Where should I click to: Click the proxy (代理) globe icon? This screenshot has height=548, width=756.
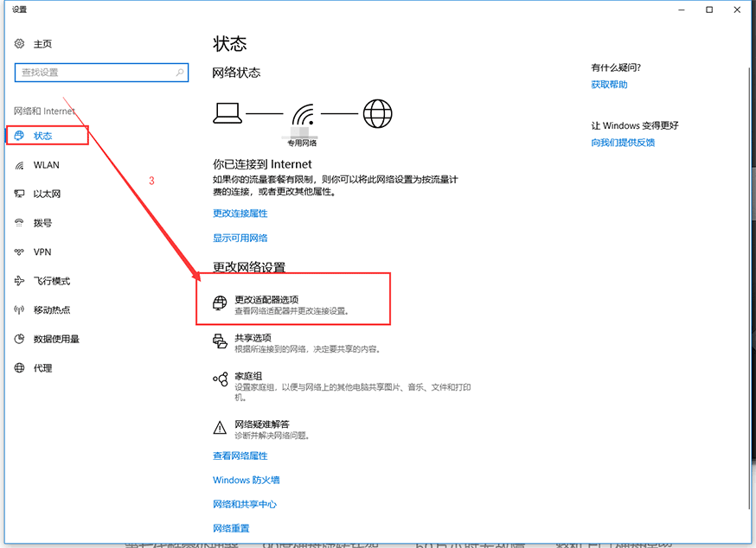click(x=19, y=368)
